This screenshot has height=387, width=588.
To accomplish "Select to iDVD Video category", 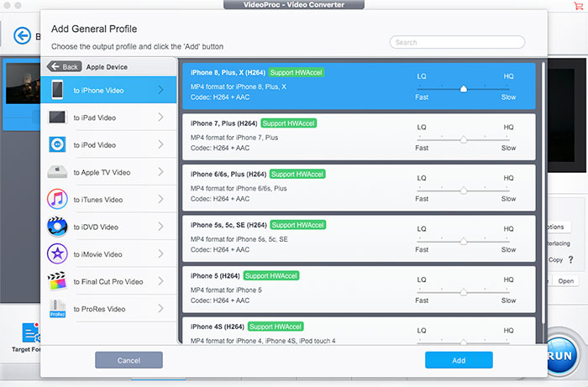I will pos(108,227).
